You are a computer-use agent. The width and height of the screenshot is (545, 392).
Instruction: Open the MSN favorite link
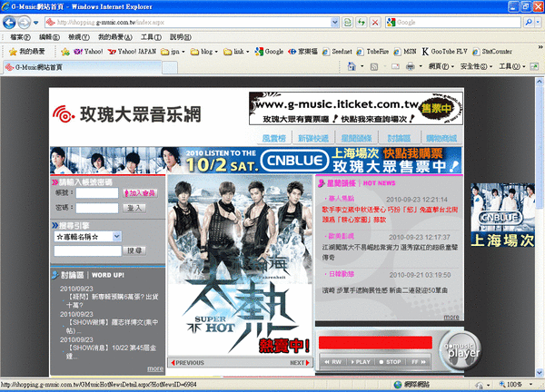405,52
